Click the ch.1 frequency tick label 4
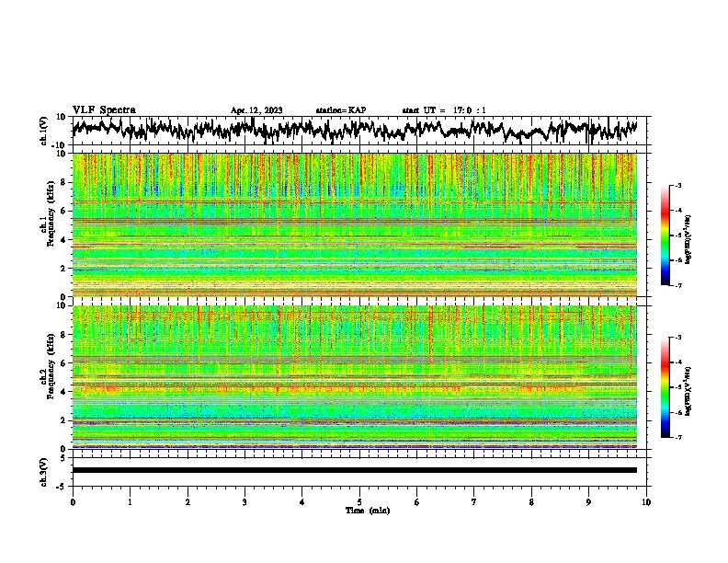 pos(64,240)
